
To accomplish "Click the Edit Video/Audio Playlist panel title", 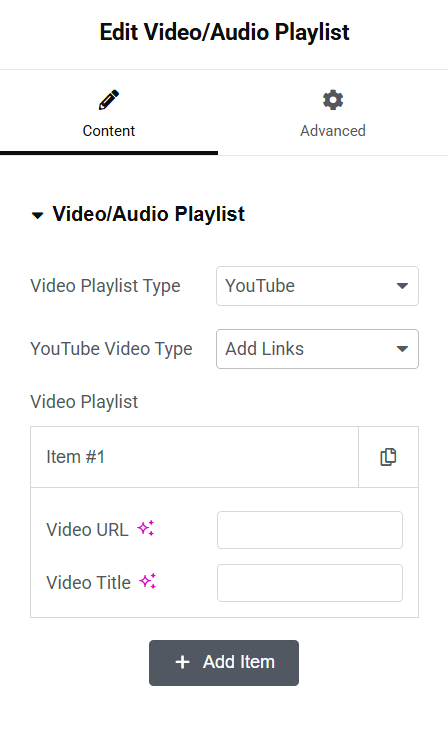I will pyautogui.click(x=224, y=33).
